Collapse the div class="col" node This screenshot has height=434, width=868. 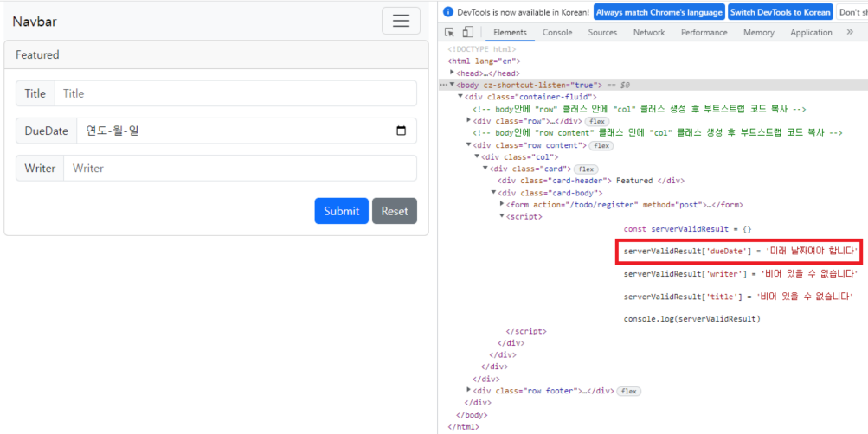pos(477,156)
